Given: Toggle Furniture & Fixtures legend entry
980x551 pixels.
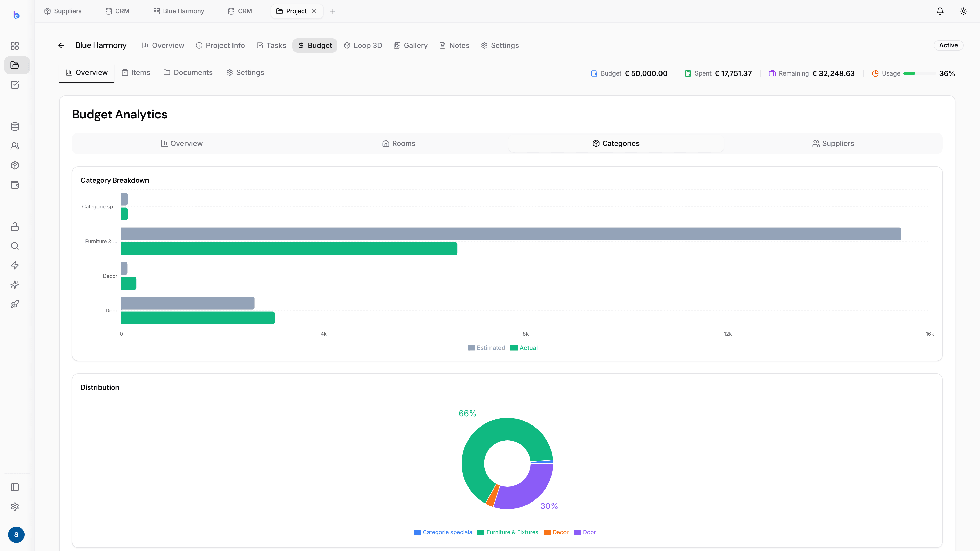Looking at the screenshot, I should tap(508, 532).
